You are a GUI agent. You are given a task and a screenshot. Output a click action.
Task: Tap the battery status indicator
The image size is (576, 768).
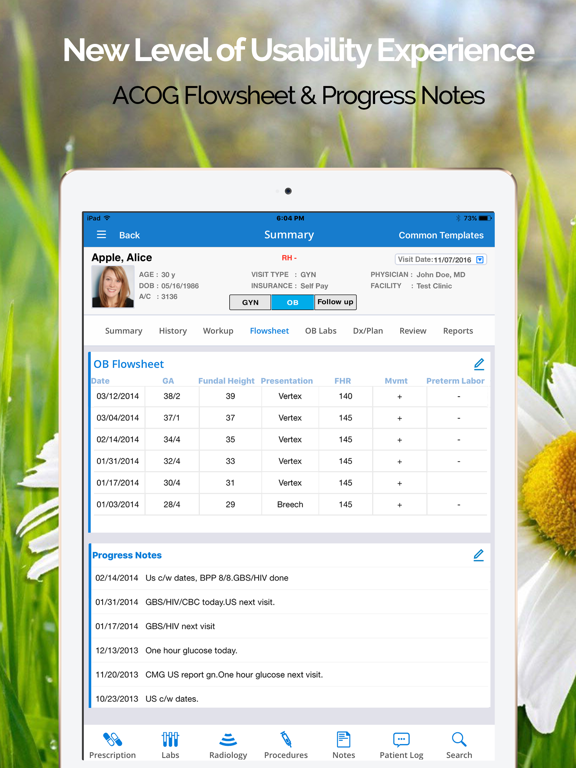tap(485, 218)
